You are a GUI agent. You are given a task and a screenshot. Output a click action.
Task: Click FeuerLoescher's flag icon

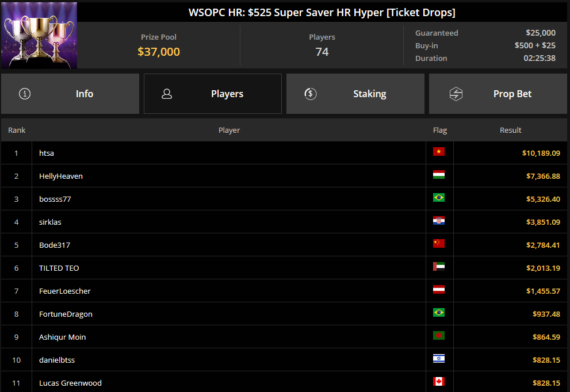point(439,290)
